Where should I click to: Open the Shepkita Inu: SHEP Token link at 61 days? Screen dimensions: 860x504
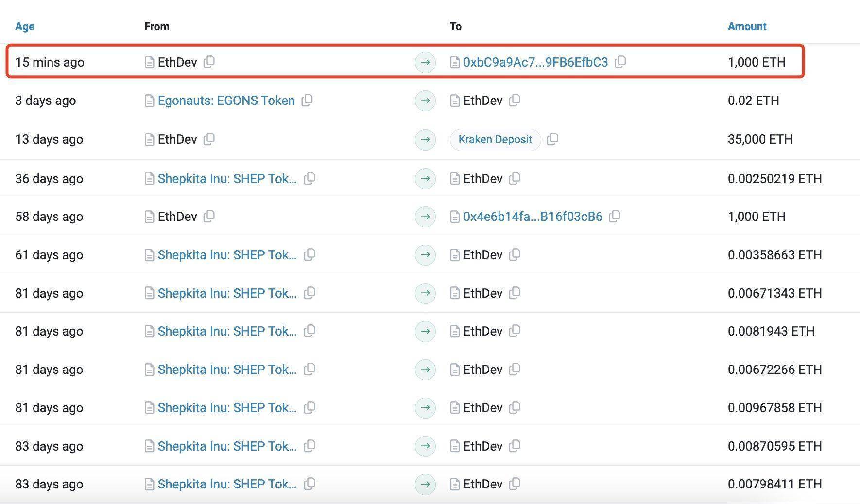click(226, 254)
